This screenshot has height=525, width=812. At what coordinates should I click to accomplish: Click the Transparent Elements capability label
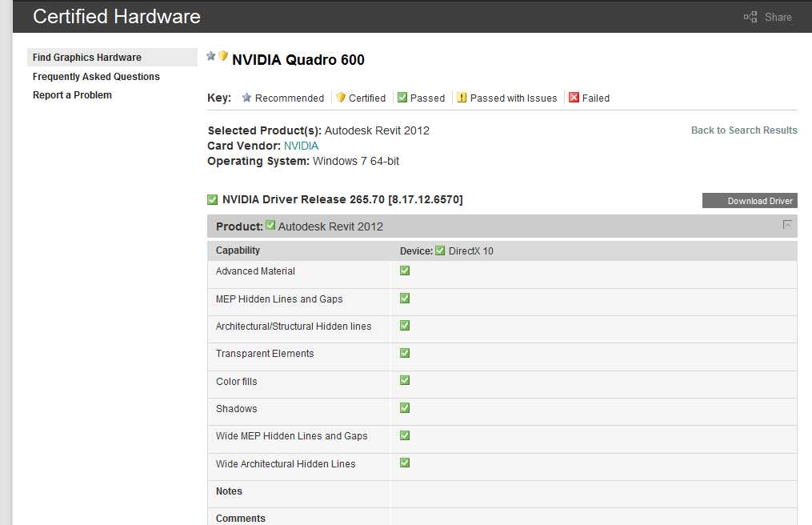coord(265,354)
